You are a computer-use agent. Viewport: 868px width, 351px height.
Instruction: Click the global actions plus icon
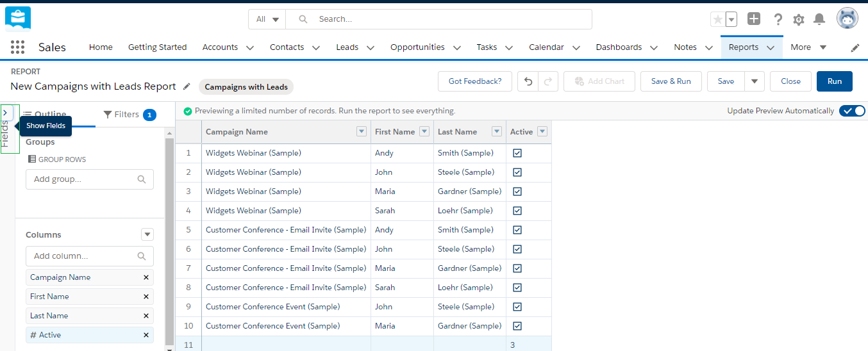(754, 19)
